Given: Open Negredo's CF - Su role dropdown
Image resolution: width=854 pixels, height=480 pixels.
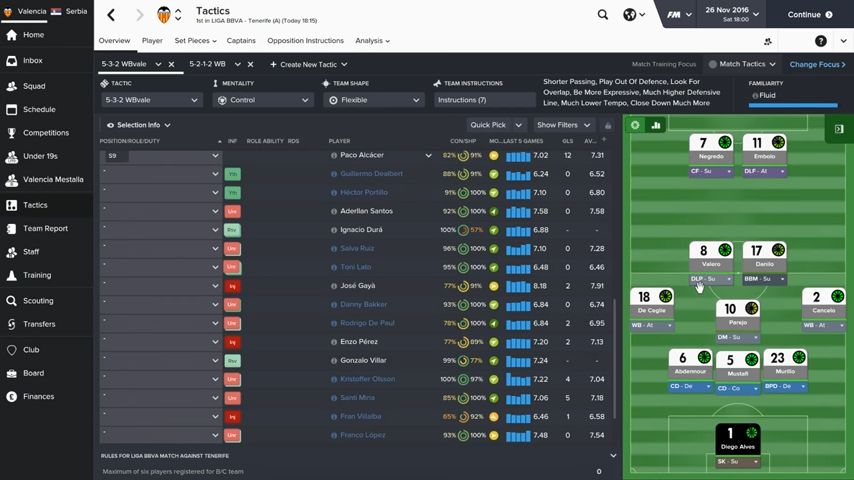Looking at the screenshot, I should 711,172.
